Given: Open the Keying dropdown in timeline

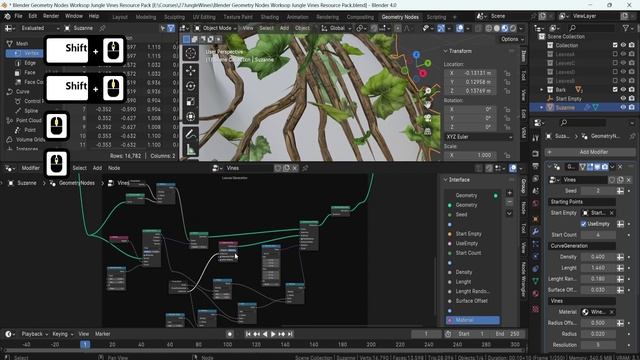Looking at the screenshot, I should pos(62,334).
